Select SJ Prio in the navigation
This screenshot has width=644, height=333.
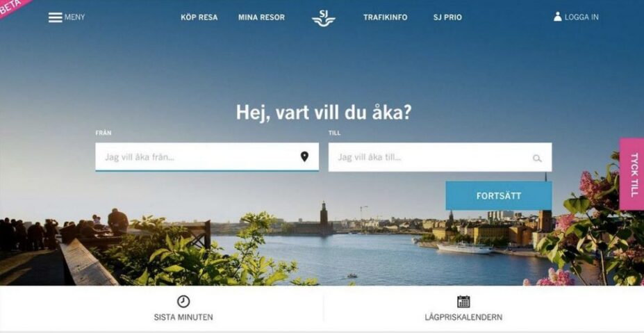(x=447, y=17)
